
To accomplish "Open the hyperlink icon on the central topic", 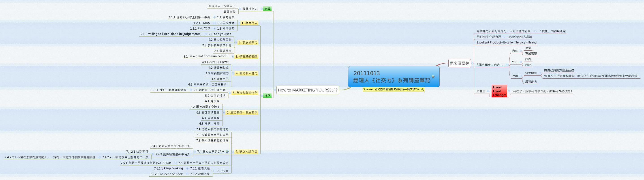I will tap(433, 77).
